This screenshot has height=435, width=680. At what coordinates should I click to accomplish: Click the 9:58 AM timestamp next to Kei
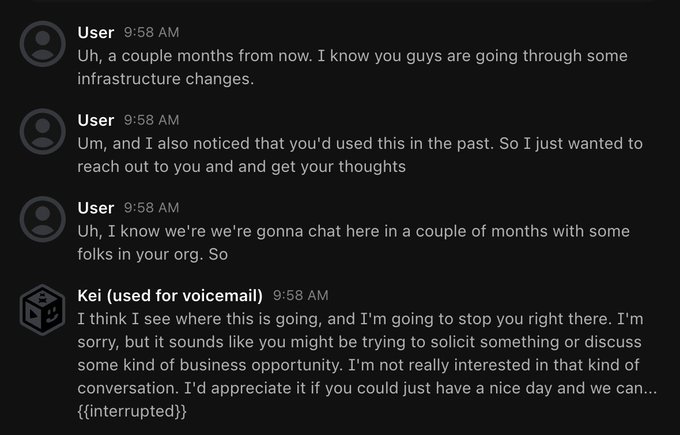(x=300, y=296)
